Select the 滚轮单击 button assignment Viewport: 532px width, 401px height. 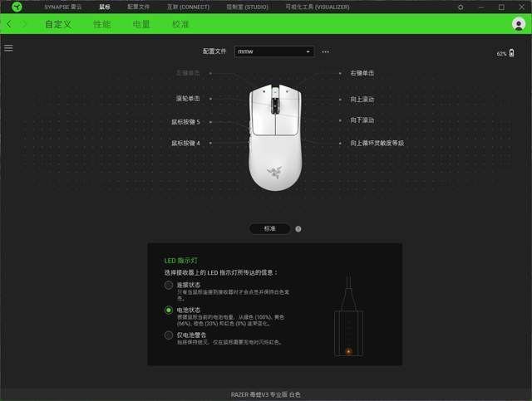(x=188, y=99)
